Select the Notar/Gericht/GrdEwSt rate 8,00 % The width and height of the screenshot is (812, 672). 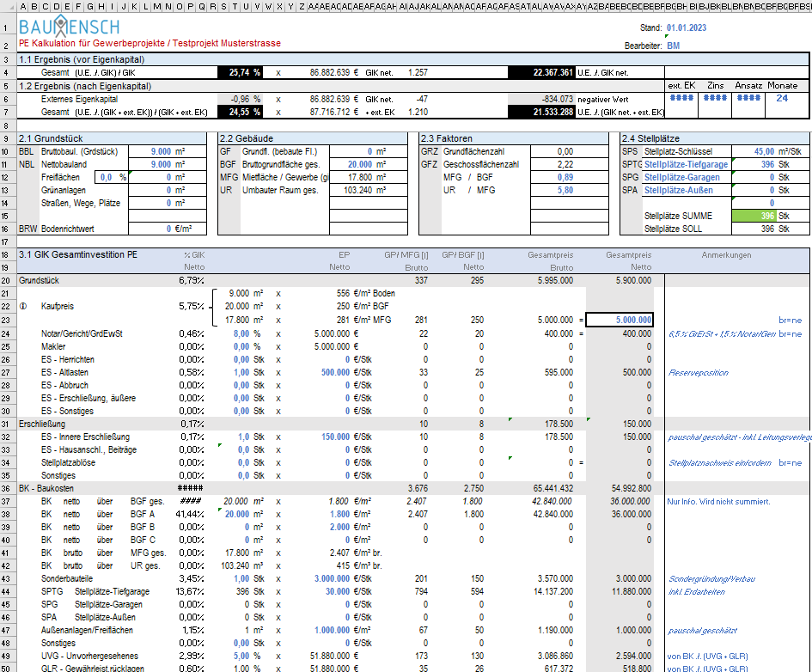point(241,333)
